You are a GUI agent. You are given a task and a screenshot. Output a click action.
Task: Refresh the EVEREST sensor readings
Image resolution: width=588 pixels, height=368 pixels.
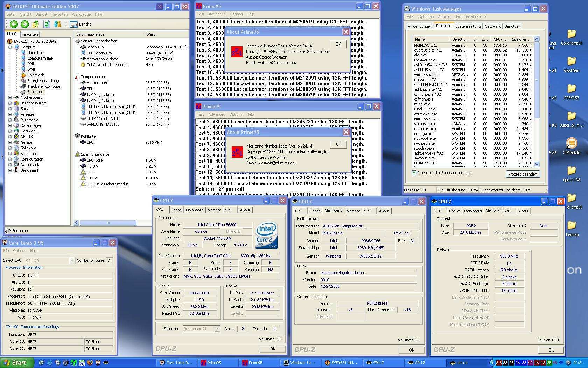47,24
